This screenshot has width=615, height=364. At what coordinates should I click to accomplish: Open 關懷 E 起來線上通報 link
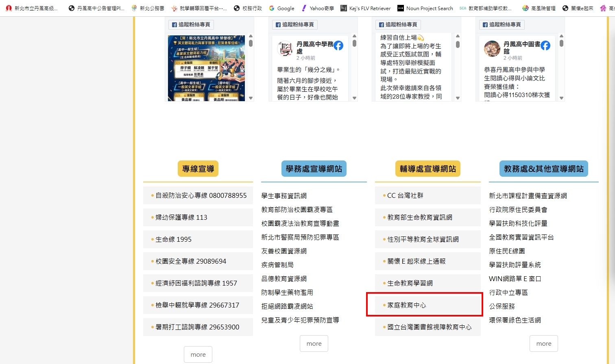[x=428, y=261]
